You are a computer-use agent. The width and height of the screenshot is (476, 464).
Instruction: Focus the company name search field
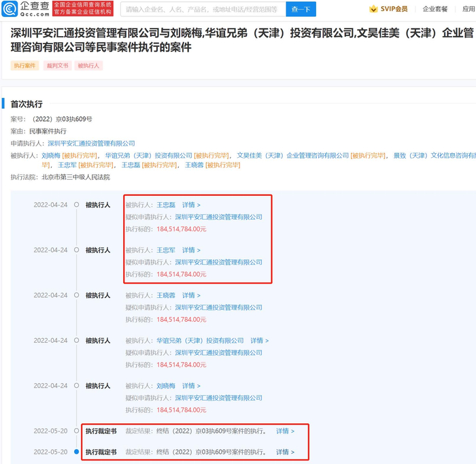click(x=203, y=9)
